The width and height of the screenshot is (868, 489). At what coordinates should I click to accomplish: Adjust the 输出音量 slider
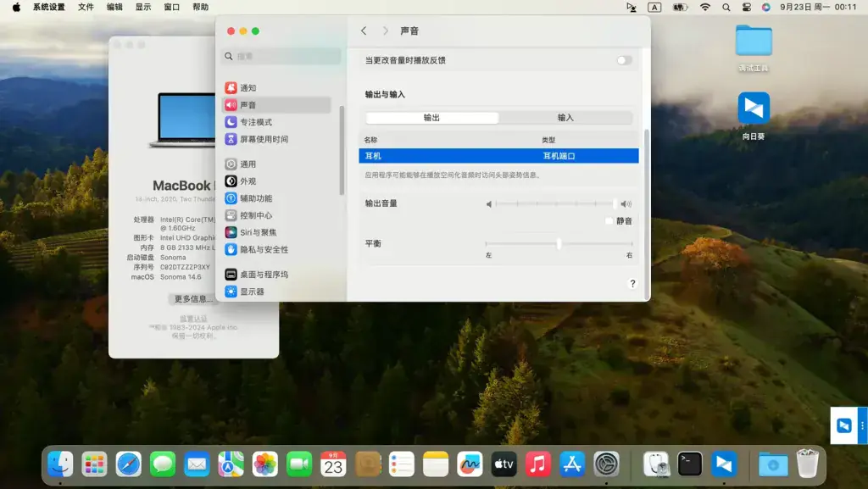pos(556,203)
